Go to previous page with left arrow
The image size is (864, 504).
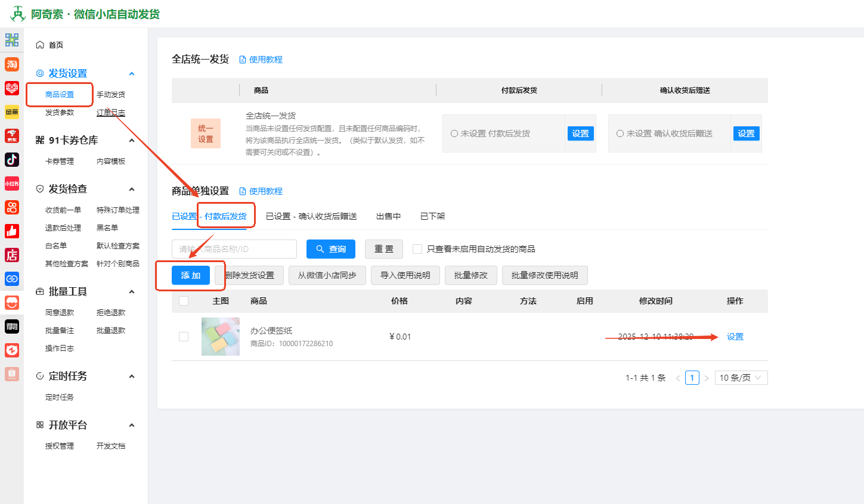click(678, 378)
